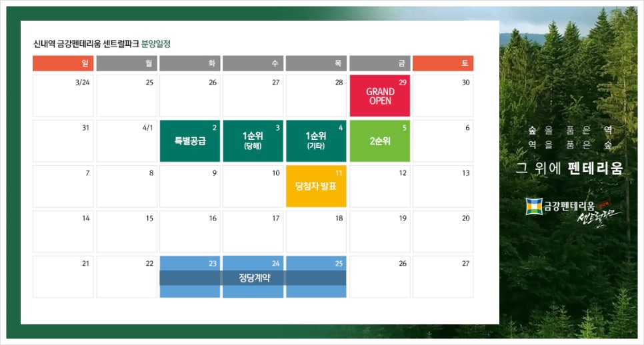Click the 1순위 (당해) cell

(253, 141)
